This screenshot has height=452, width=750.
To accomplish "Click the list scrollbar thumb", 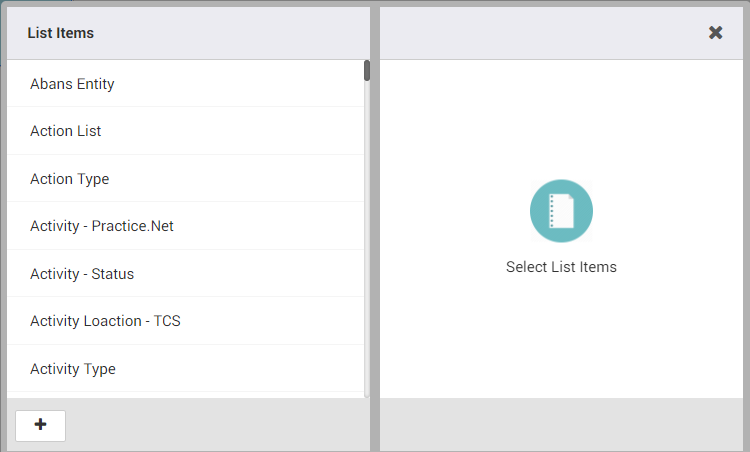I will tap(367, 70).
